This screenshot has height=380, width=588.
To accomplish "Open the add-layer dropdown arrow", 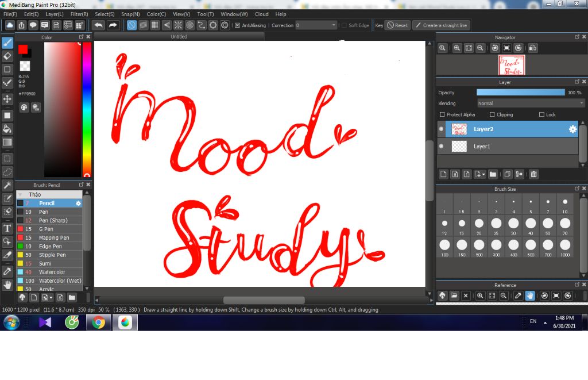I will 483,174.
